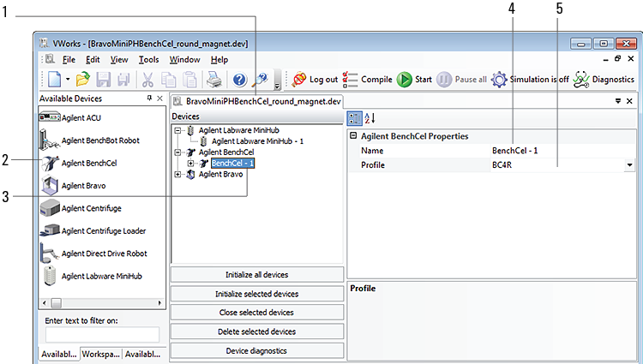Switch properties to categorized view
Image resolution: width=643 pixels, height=364 pixels.
click(x=353, y=118)
